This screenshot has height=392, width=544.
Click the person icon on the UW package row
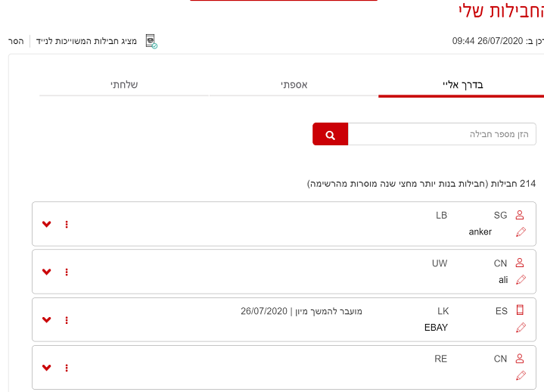coord(520,263)
